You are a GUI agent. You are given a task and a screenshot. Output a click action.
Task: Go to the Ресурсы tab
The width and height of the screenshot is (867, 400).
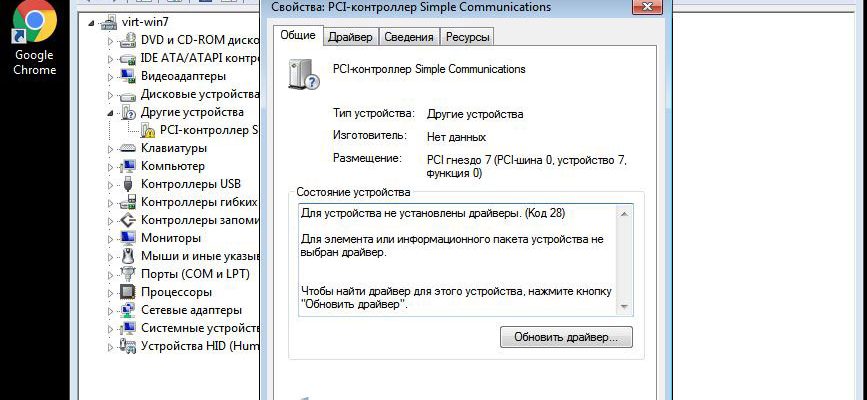(467, 37)
